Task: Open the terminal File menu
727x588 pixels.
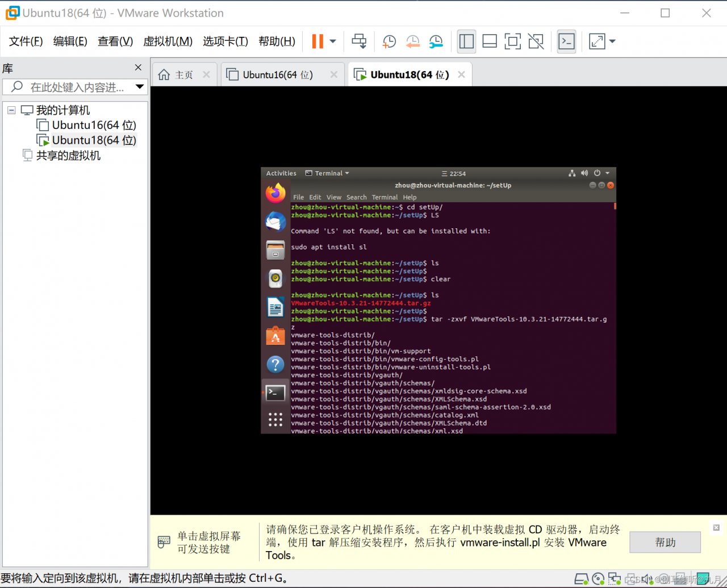Action: [x=298, y=197]
